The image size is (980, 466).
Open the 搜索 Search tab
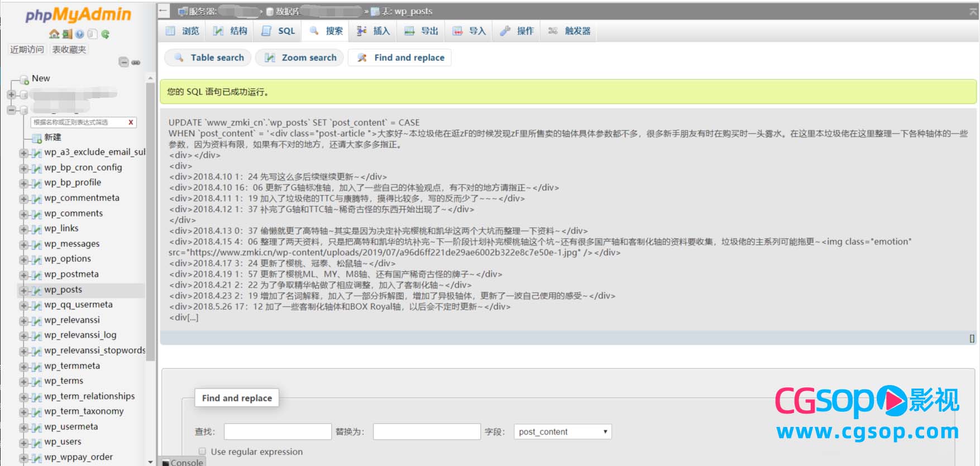tap(326, 31)
